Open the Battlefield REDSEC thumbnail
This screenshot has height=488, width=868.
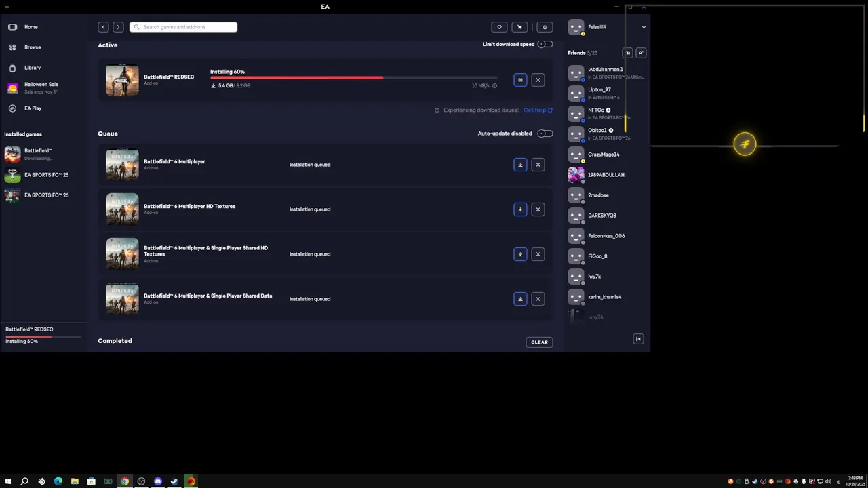click(122, 80)
